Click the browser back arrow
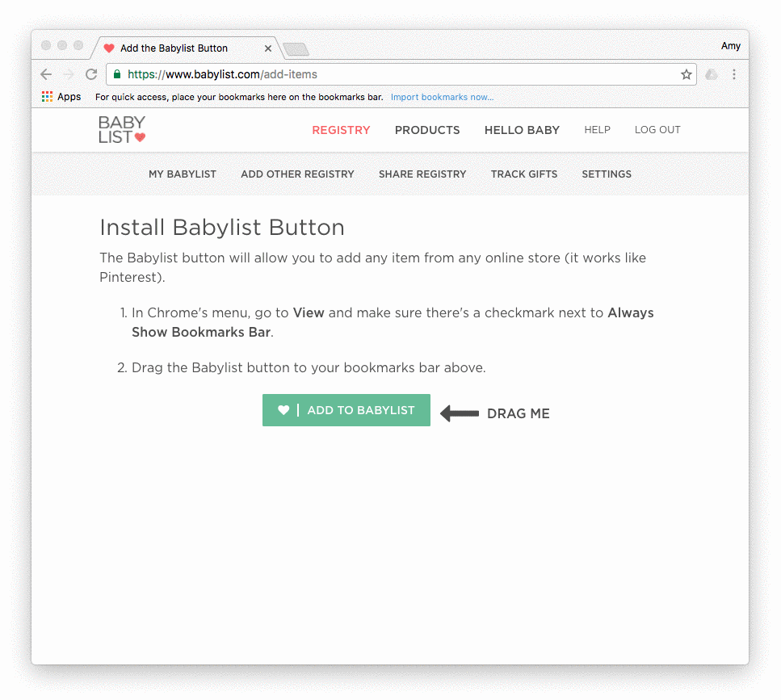This screenshot has width=781, height=700. coord(46,74)
